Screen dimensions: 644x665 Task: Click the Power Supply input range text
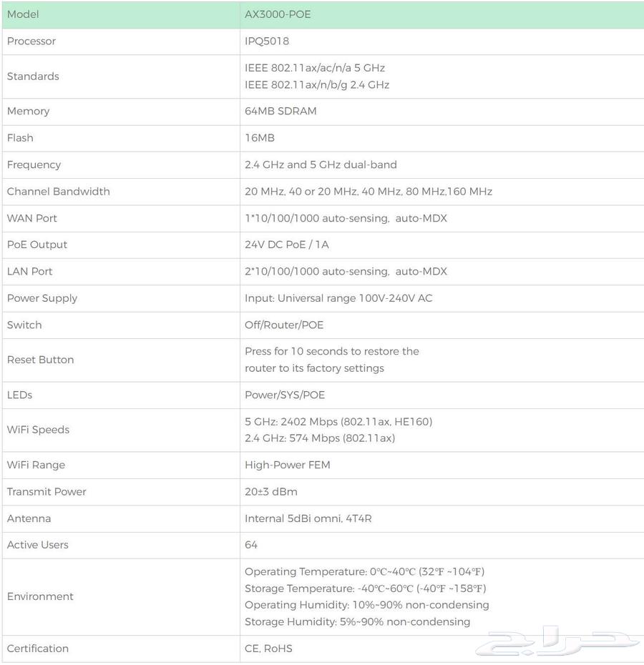[x=338, y=298]
